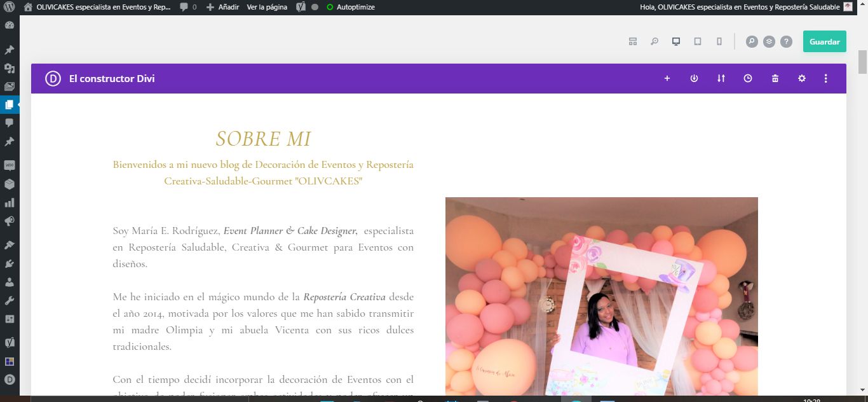This screenshot has height=402, width=868.
Task: Open Yoast SEO sidebar icon
Action: (10, 342)
